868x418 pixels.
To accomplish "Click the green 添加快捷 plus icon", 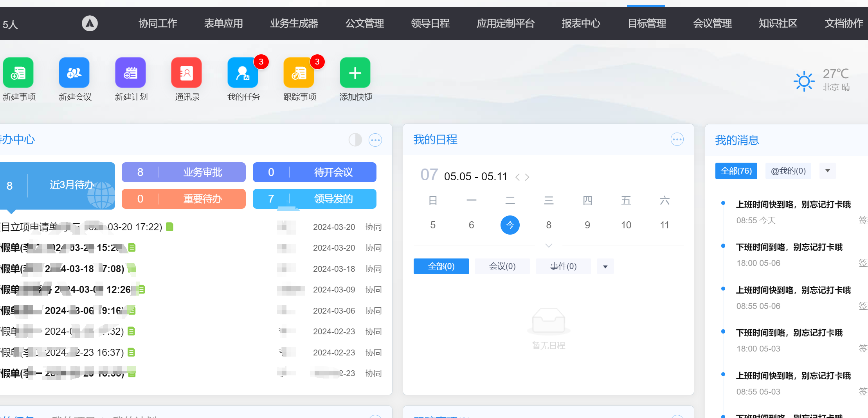I will [355, 73].
